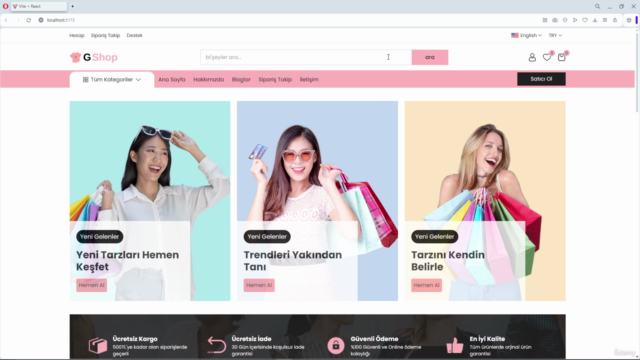Click the En İyi Kalite feature title
640x360 pixels.
coord(487,339)
